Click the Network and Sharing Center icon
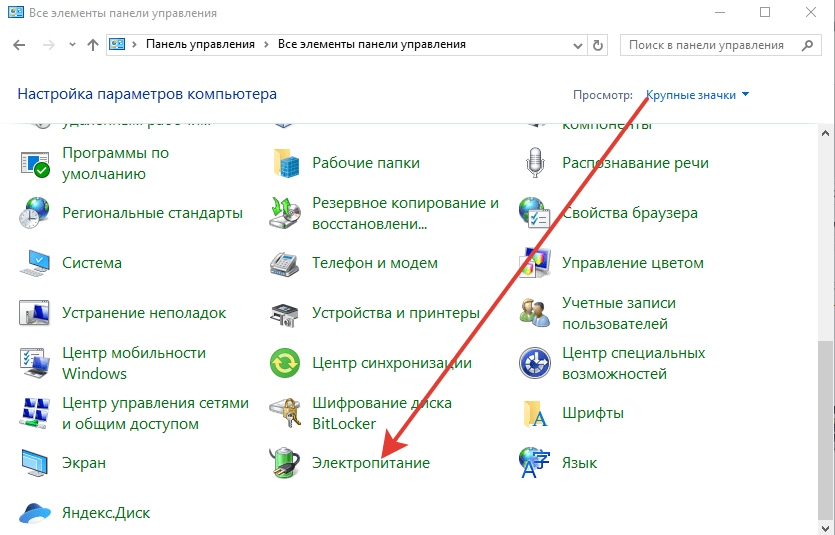This screenshot has width=835, height=535. [35, 413]
